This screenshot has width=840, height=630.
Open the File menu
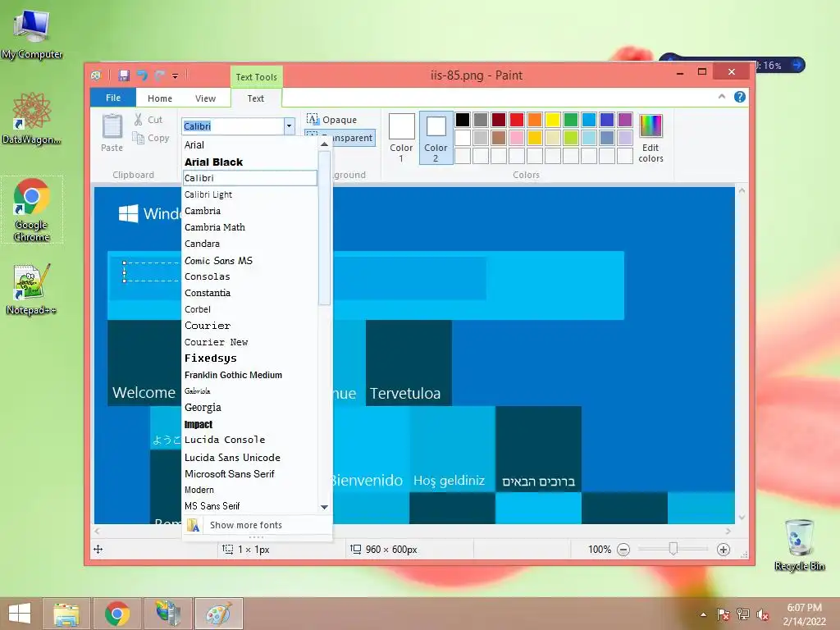coord(113,98)
